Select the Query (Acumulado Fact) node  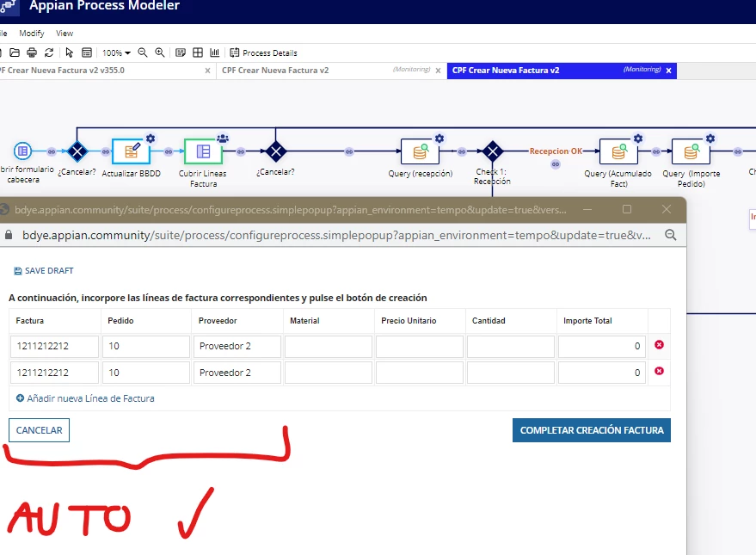pos(618,151)
